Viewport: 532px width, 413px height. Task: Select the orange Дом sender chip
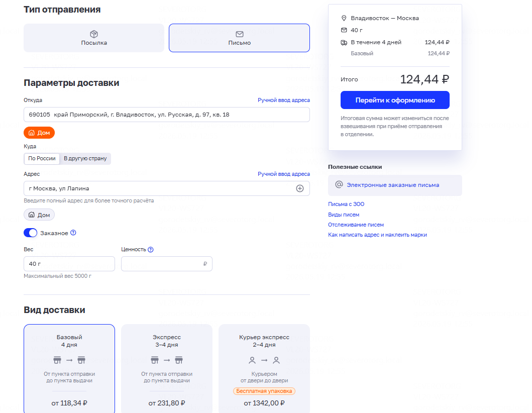click(x=39, y=133)
